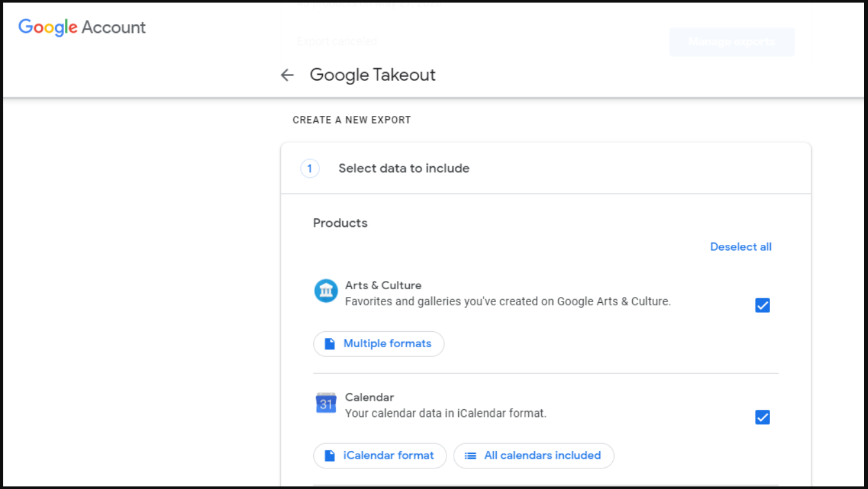
Task: Click the Calendar product name
Action: pos(369,398)
